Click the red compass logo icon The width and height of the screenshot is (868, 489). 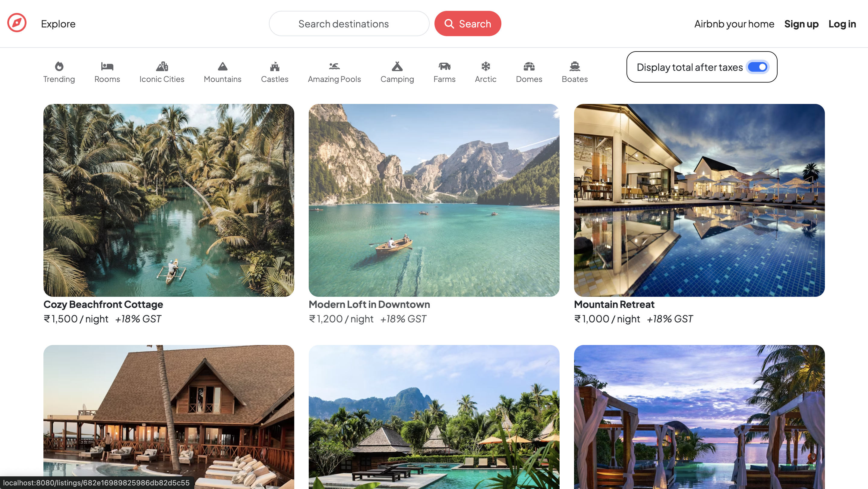coord(17,23)
